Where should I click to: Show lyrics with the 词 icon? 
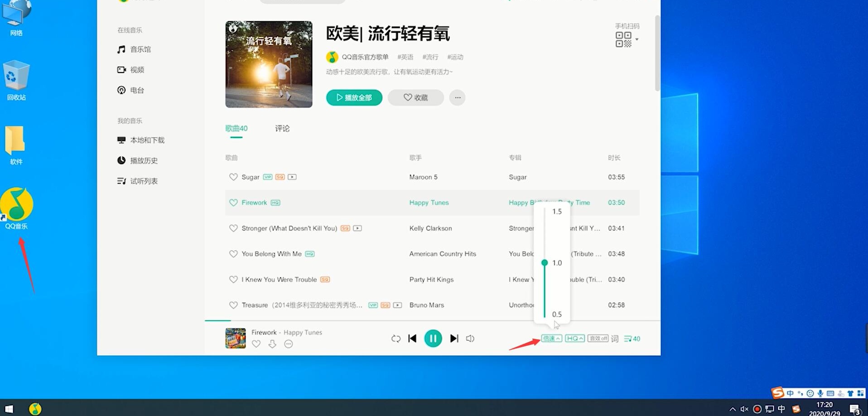point(615,339)
